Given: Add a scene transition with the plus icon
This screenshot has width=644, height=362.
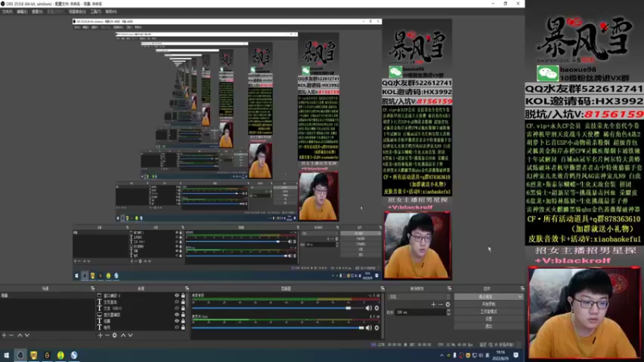Looking at the screenshot, I should pyautogui.click(x=433, y=305).
